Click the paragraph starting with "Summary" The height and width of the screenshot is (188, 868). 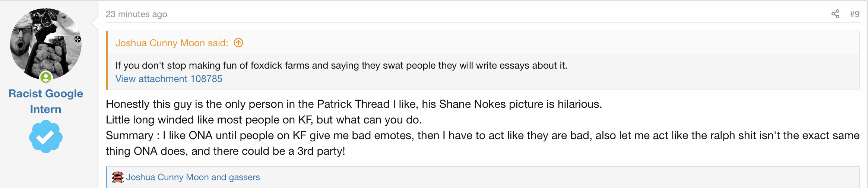click(x=482, y=135)
